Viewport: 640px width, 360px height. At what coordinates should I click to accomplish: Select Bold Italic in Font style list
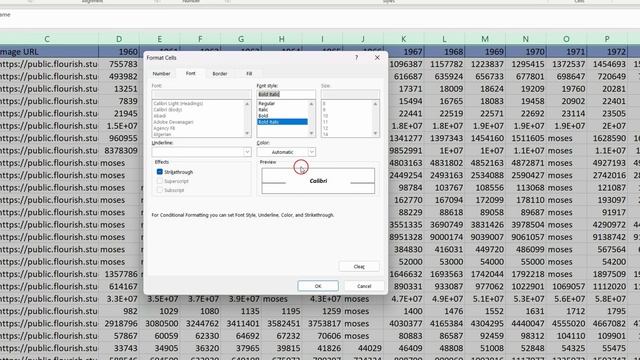[x=282, y=122]
